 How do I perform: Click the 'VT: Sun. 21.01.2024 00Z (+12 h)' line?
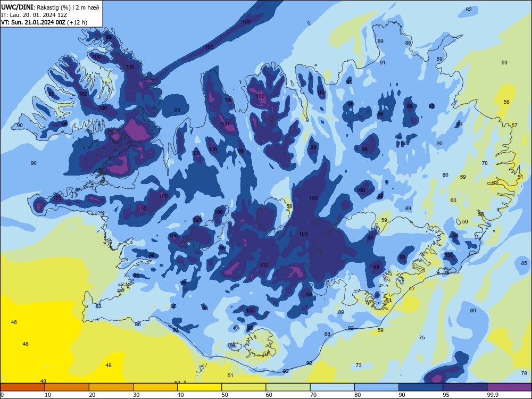[x=44, y=22]
